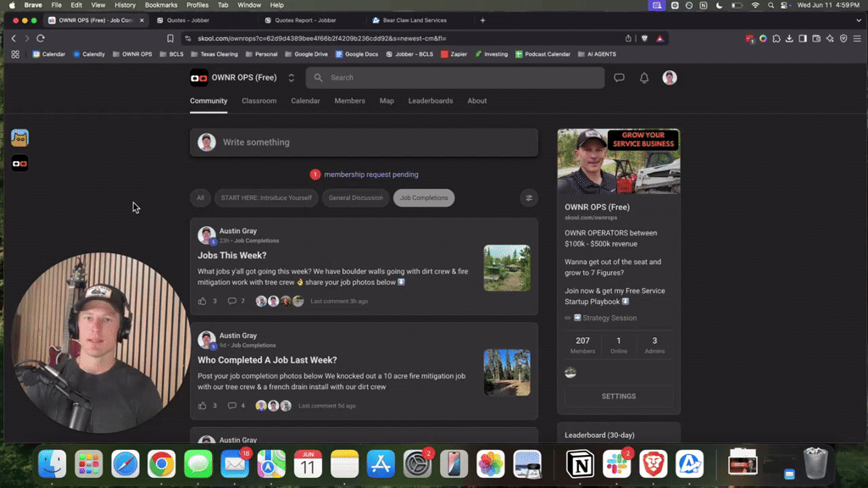868x488 pixels.
Task: Open Google Chrome from the Dock
Action: pos(162,463)
